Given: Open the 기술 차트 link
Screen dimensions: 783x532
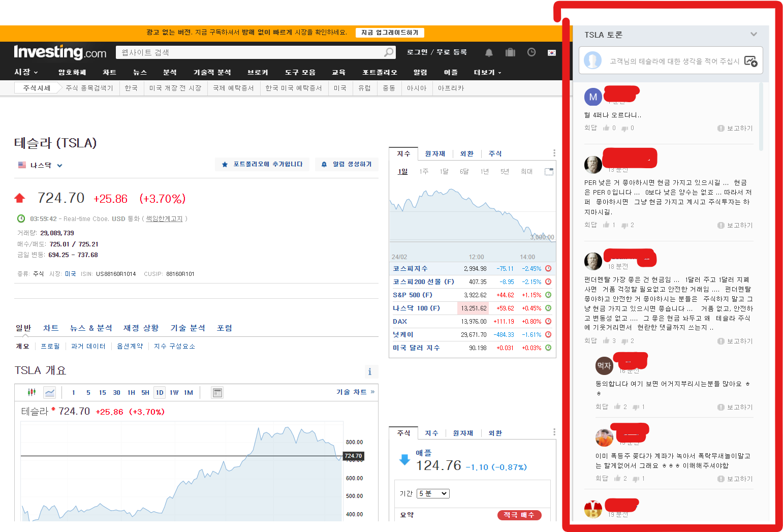Looking at the screenshot, I should point(355,392).
